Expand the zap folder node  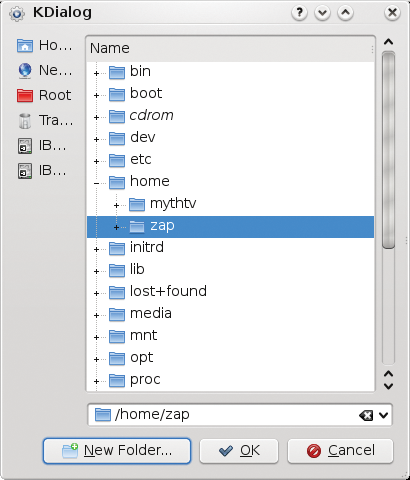(116, 227)
